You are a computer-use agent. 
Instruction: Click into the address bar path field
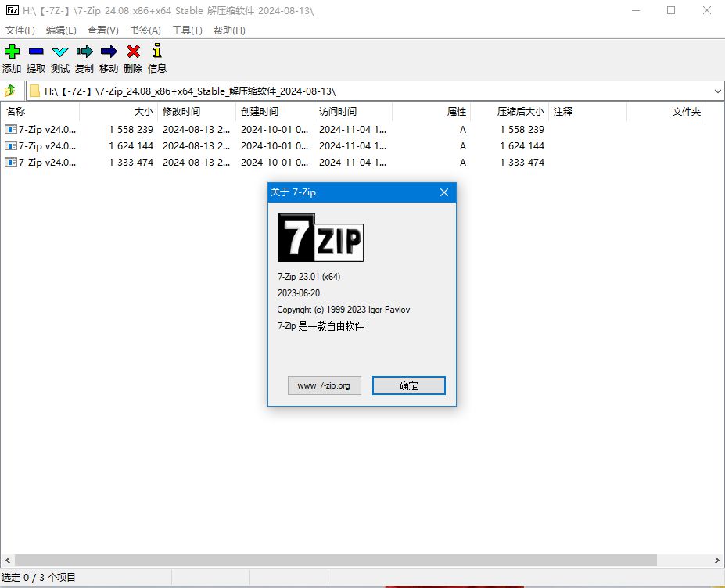pos(375,91)
